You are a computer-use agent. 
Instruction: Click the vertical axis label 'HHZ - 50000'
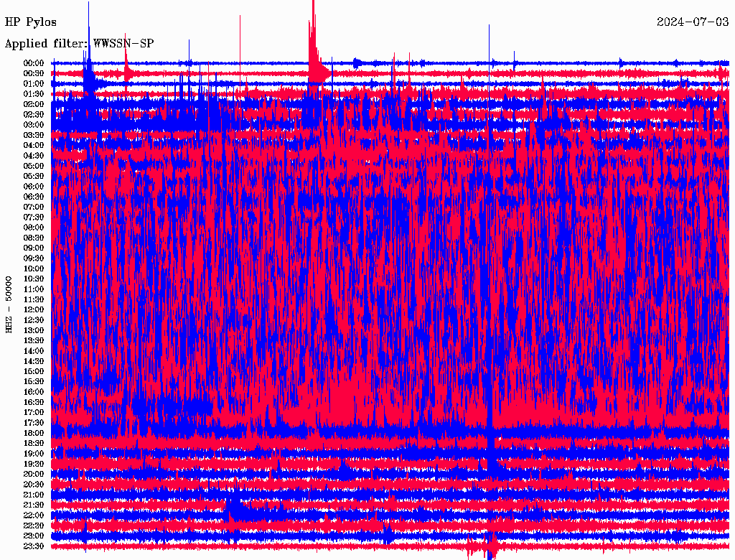(9, 304)
